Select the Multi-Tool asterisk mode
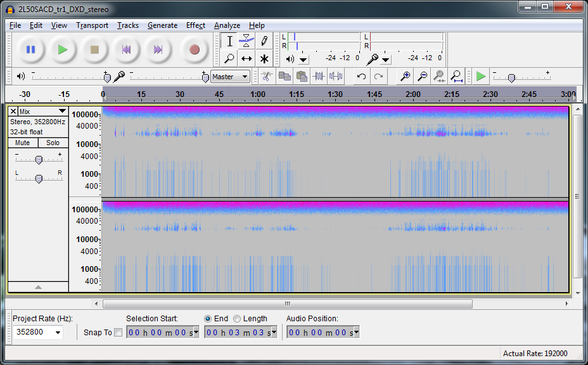588x365 pixels. (x=264, y=58)
